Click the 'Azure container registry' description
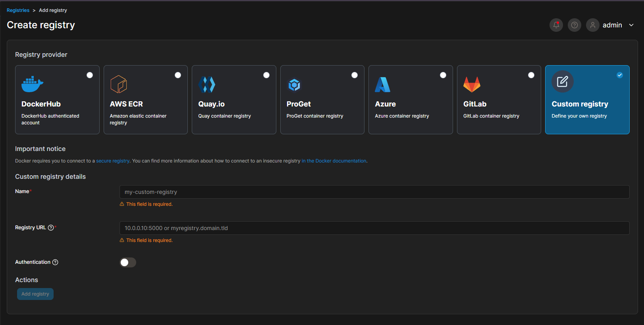Image resolution: width=644 pixels, height=325 pixels. [x=402, y=116]
